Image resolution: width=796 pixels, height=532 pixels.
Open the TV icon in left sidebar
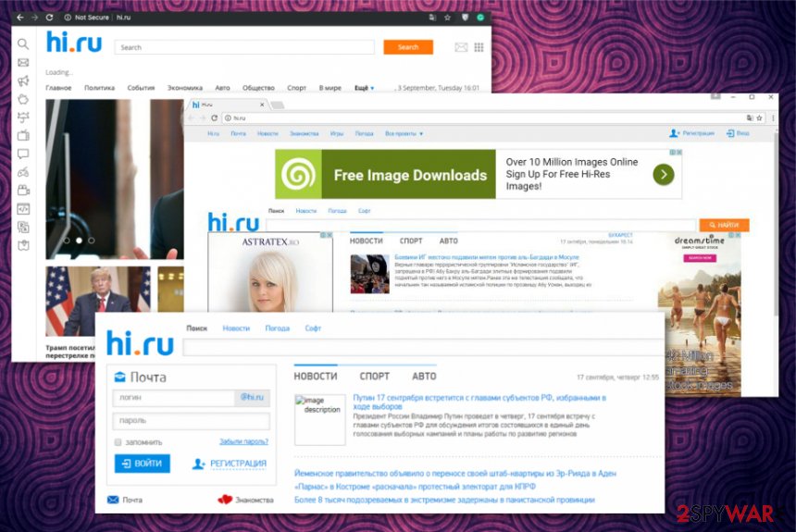[x=23, y=135]
